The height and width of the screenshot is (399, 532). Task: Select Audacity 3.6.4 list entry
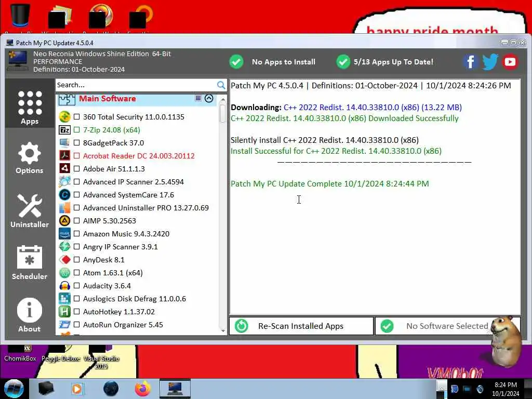[x=107, y=286]
